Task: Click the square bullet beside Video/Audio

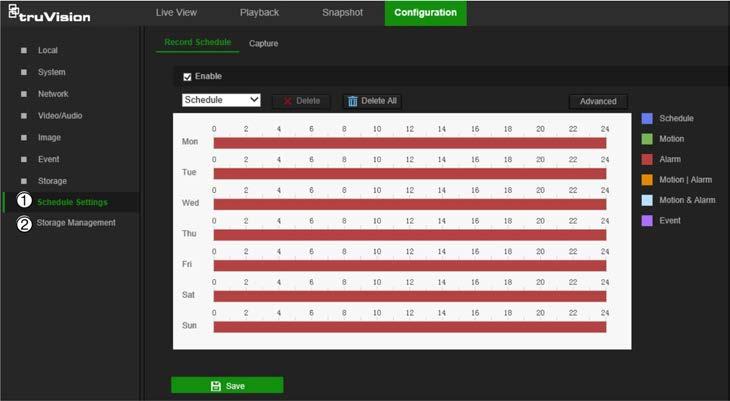Action: point(24,116)
